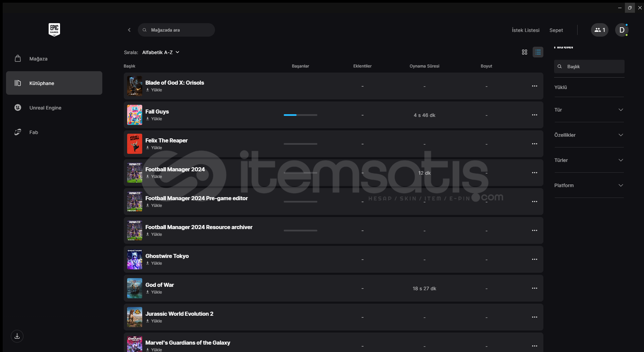Open the Alfabetik A-Z sort dropdown
The height and width of the screenshot is (352, 644).
click(161, 52)
